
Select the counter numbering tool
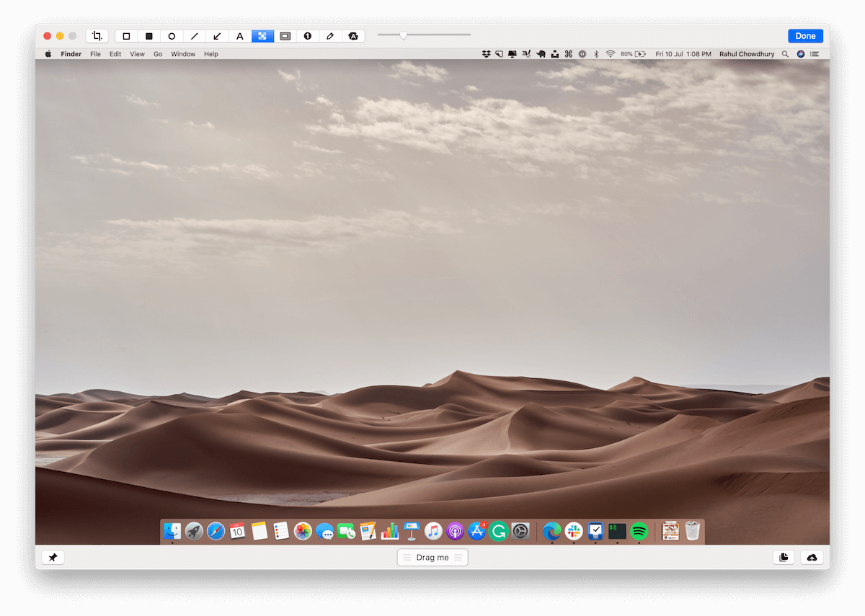pos(307,35)
